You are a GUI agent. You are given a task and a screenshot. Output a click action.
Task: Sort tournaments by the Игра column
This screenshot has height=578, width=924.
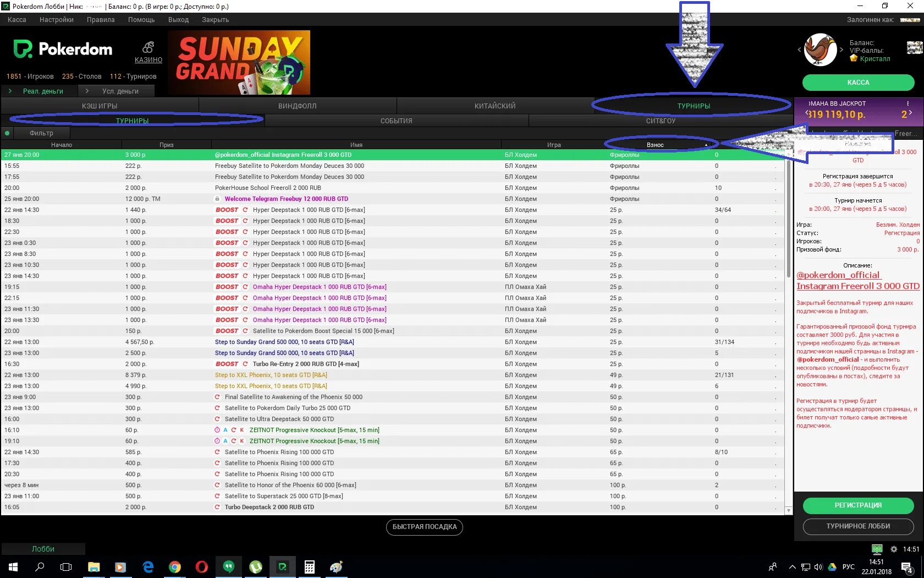tap(554, 145)
